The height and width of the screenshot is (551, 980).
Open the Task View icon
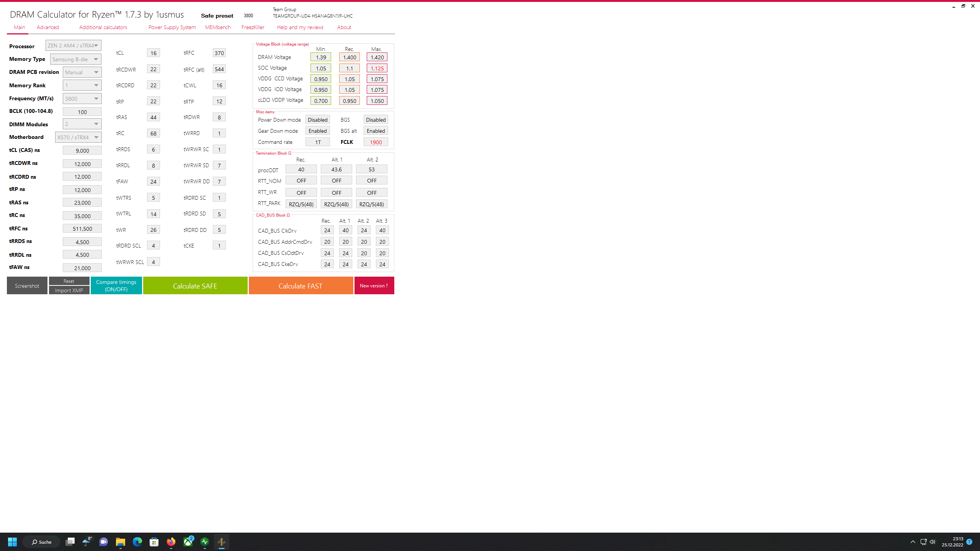click(x=70, y=542)
